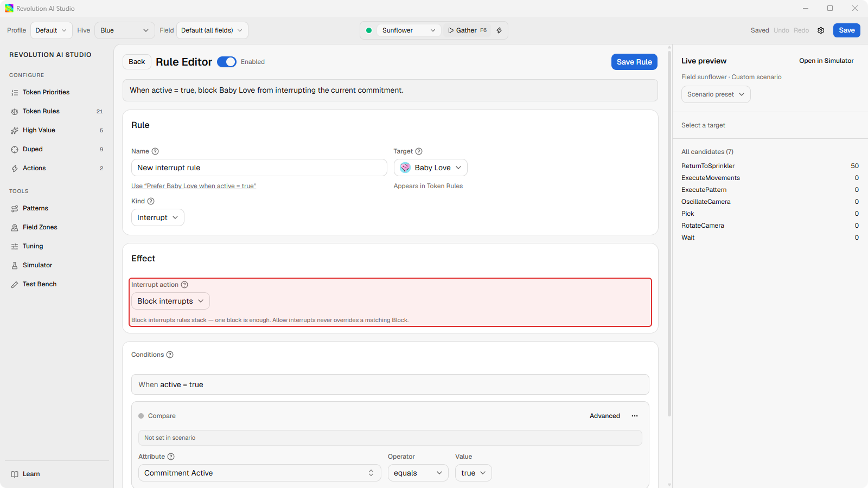Click the Revolution AI Studio app logo

tap(9, 8)
